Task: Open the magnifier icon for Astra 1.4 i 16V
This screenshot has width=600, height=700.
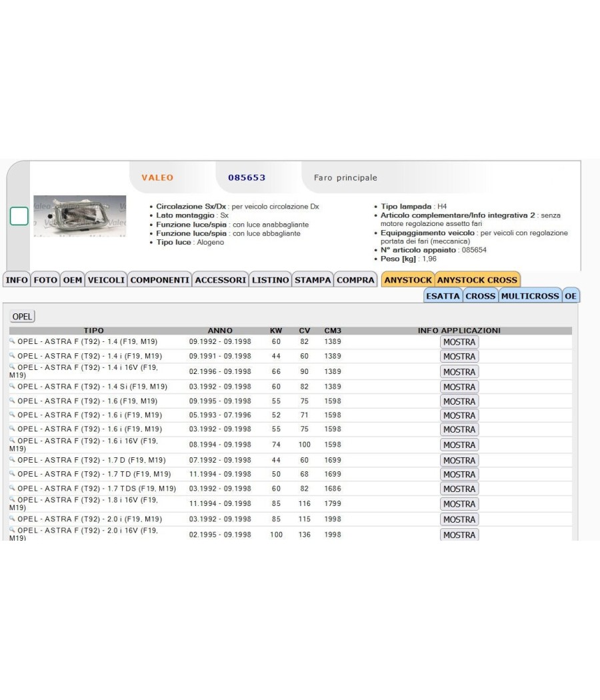Action: coord(12,367)
